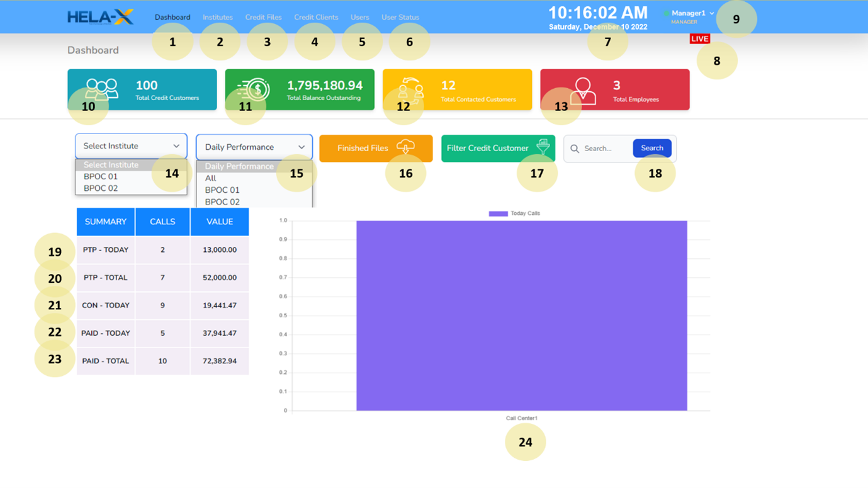The image size is (868, 488).
Task: Click the HELA-X logo
Action: (101, 18)
